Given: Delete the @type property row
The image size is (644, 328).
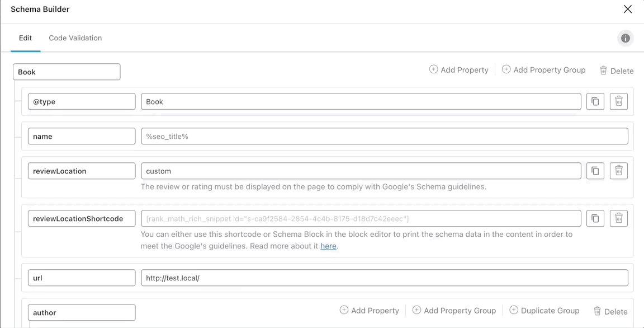Looking at the screenshot, I should (x=618, y=101).
